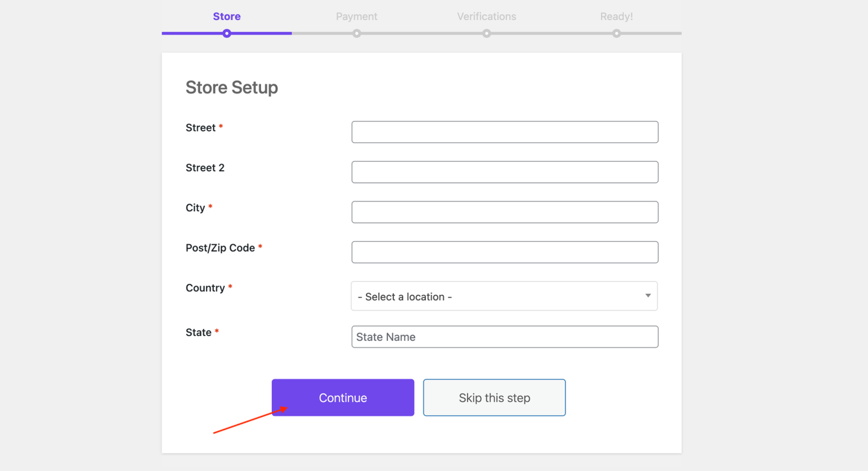This screenshot has width=868, height=471.
Task: Select the Store step circle marker
Action: pyautogui.click(x=227, y=33)
